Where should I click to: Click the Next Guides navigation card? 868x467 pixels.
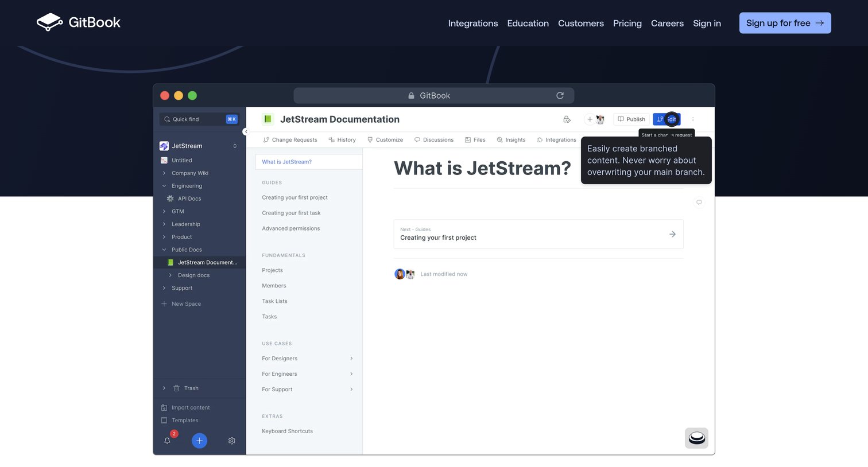538,234
